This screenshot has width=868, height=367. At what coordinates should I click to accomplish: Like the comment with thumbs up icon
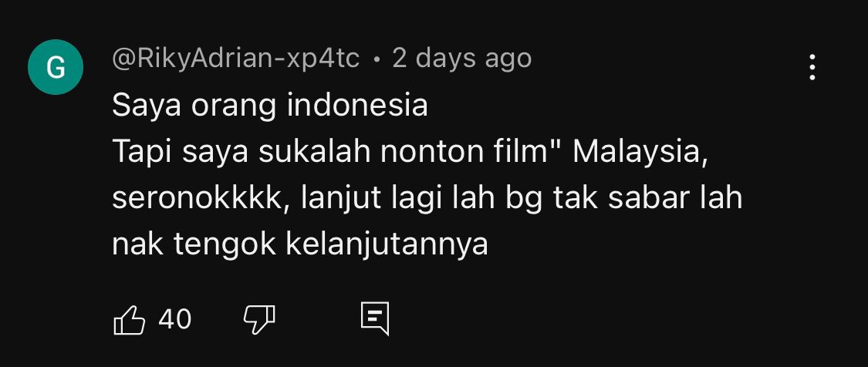tap(129, 319)
